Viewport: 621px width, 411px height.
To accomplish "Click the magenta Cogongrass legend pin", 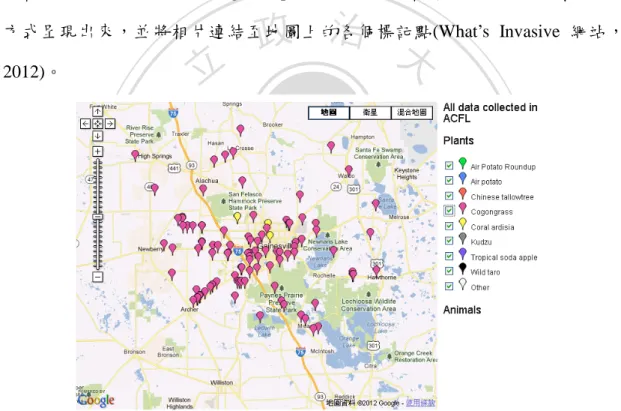I will click(x=462, y=208).
